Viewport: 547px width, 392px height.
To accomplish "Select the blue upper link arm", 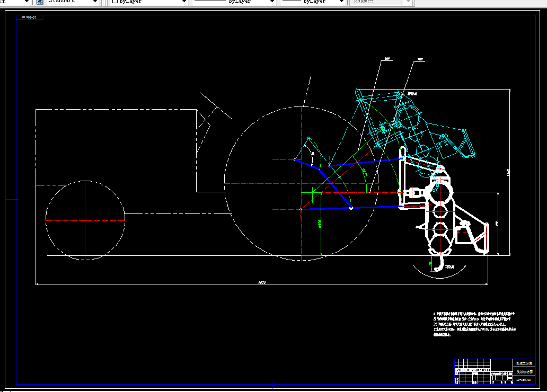I will tap(366, 162).
